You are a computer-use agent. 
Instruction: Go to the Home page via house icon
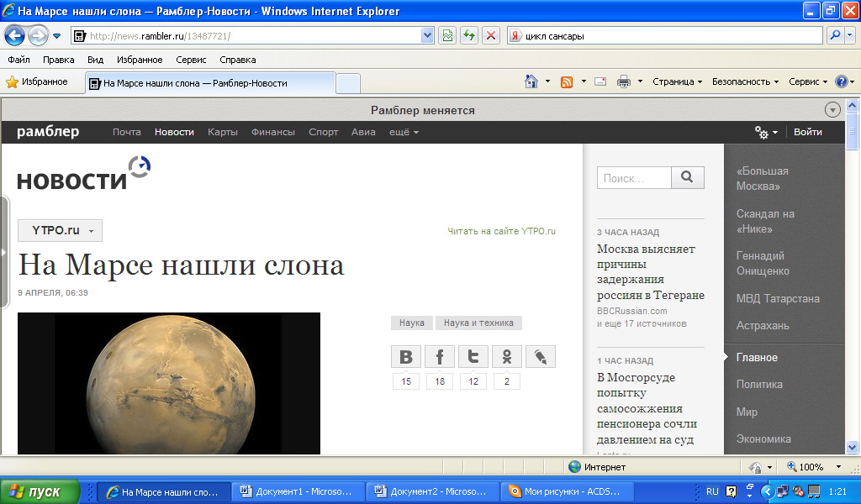pos(531,81)
